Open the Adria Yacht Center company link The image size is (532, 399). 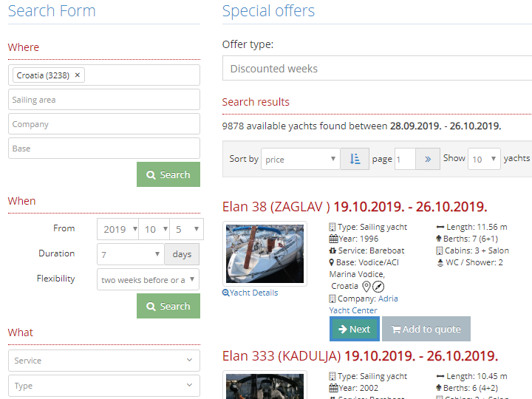pyautogui.click(x=388, y=299)
